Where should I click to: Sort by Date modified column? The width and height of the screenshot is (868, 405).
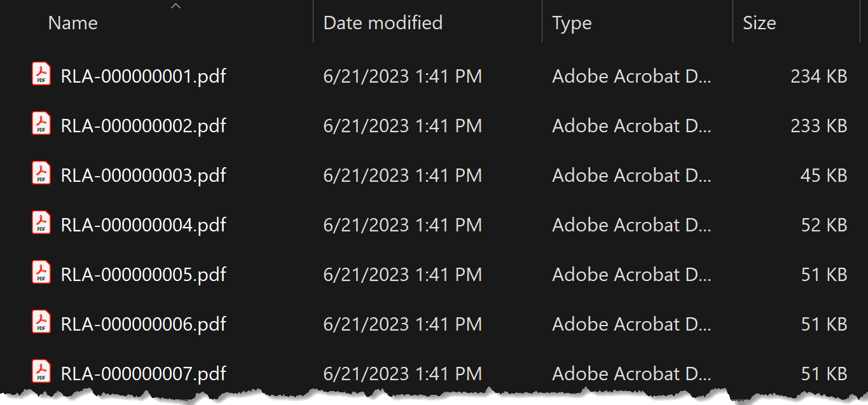click(x=383, y=24)
